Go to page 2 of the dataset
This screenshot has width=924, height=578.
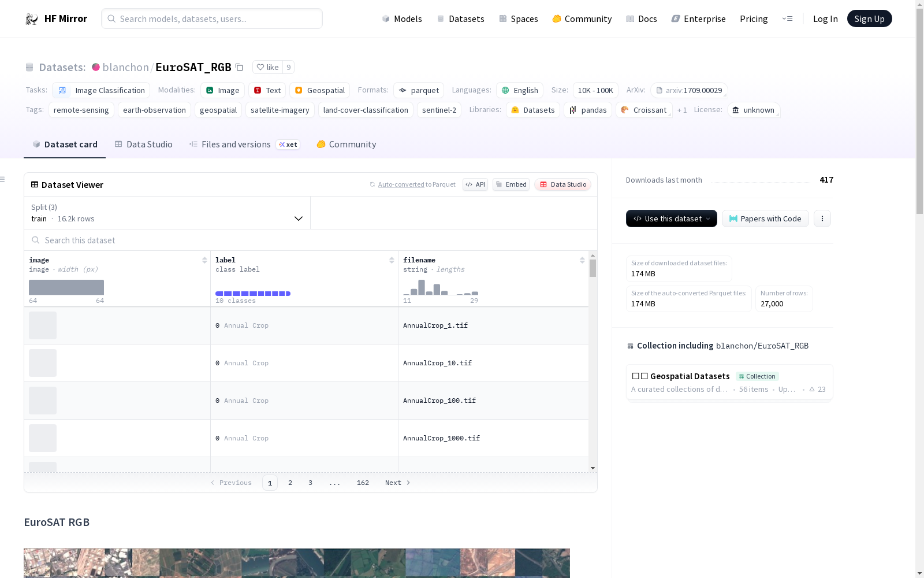click(290, 483)
